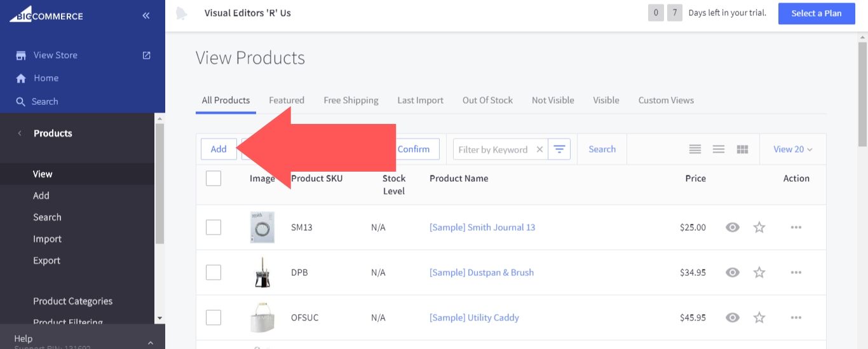Screen dimensions: 868x349
Task: Open the Dustpan & Brush product link
Action: [x=482, y=272]
